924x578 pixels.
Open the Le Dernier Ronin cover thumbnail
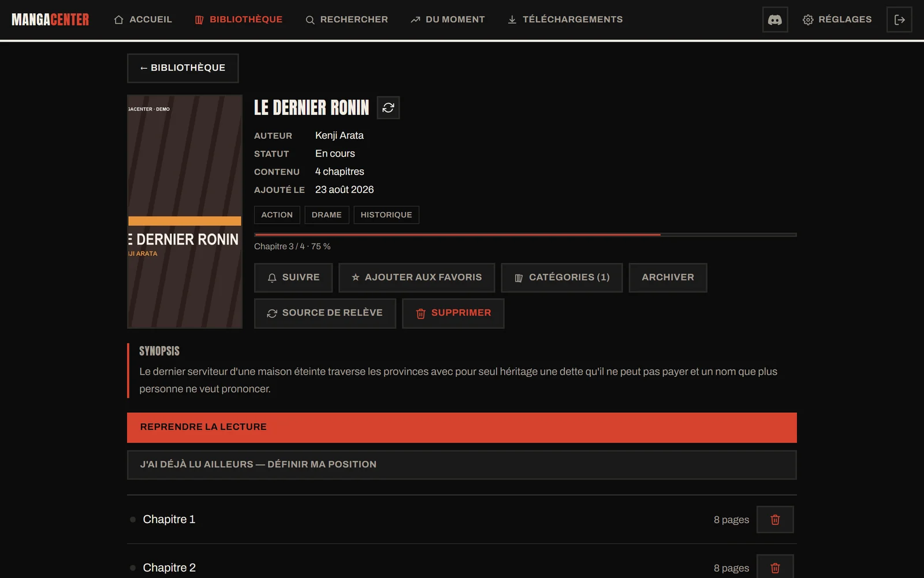(185, 212)
